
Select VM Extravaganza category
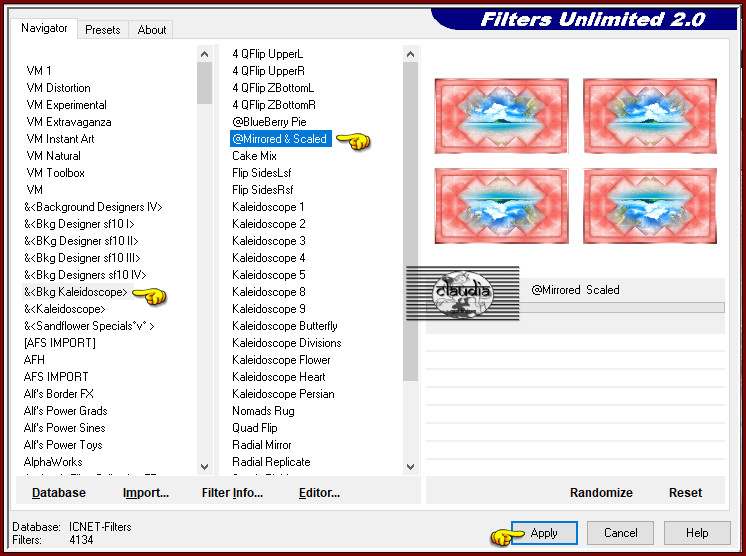(69, 122)
